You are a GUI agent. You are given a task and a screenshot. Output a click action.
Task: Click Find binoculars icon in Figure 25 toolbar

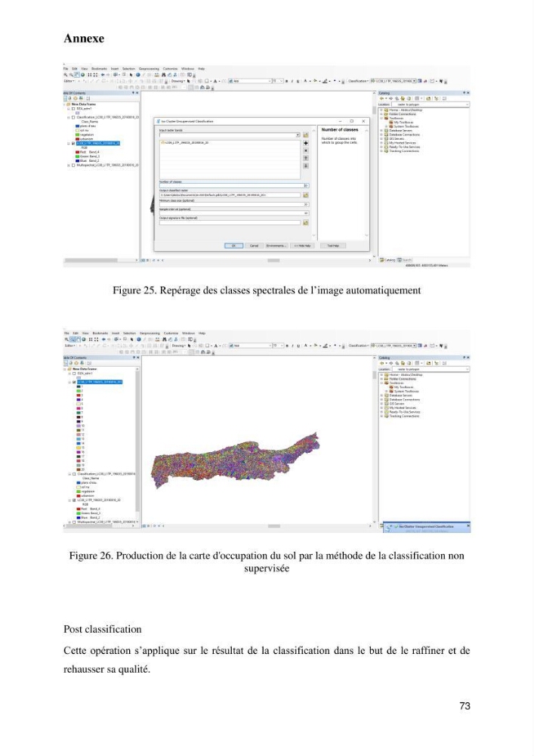[x=164, y=75]
